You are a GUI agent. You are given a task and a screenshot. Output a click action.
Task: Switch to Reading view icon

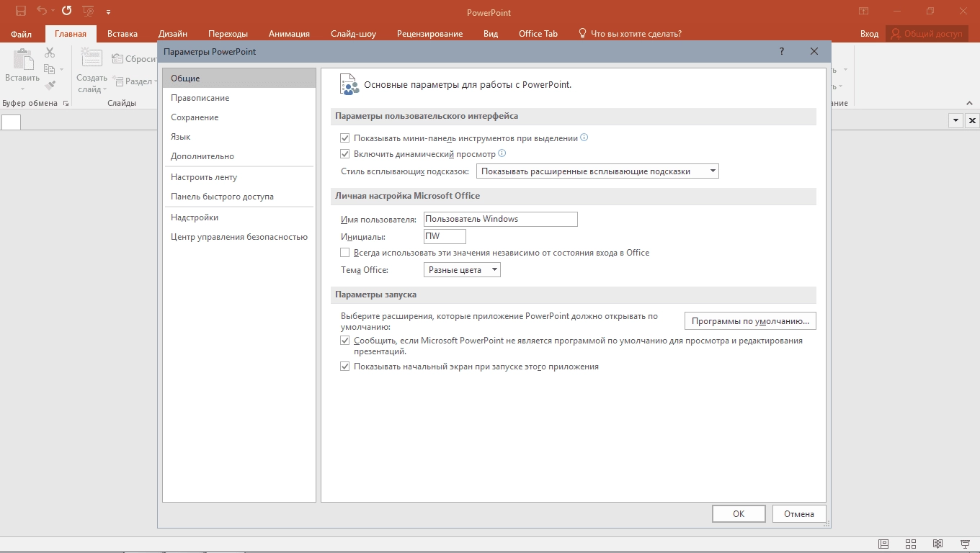click(x=937, y=544)
